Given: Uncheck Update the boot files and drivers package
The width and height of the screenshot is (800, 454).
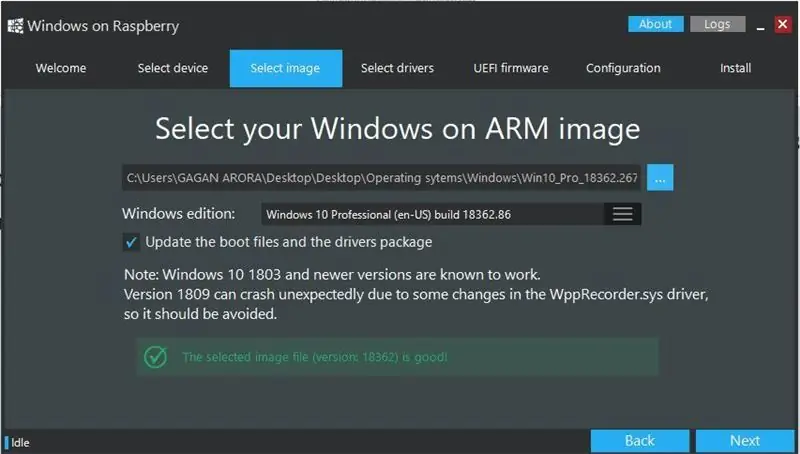Looking at the screenshot, I should pyautogui.click(x=131, y=242).
